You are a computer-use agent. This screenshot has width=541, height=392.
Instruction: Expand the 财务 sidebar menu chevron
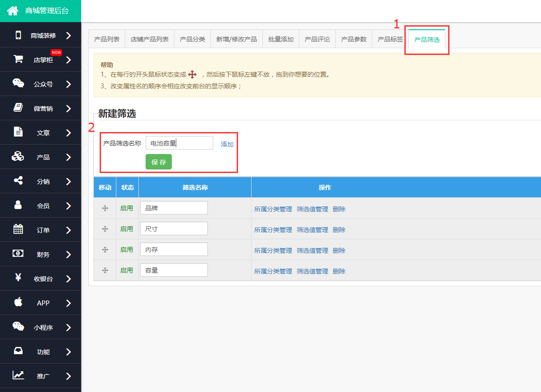pos(69,255)
